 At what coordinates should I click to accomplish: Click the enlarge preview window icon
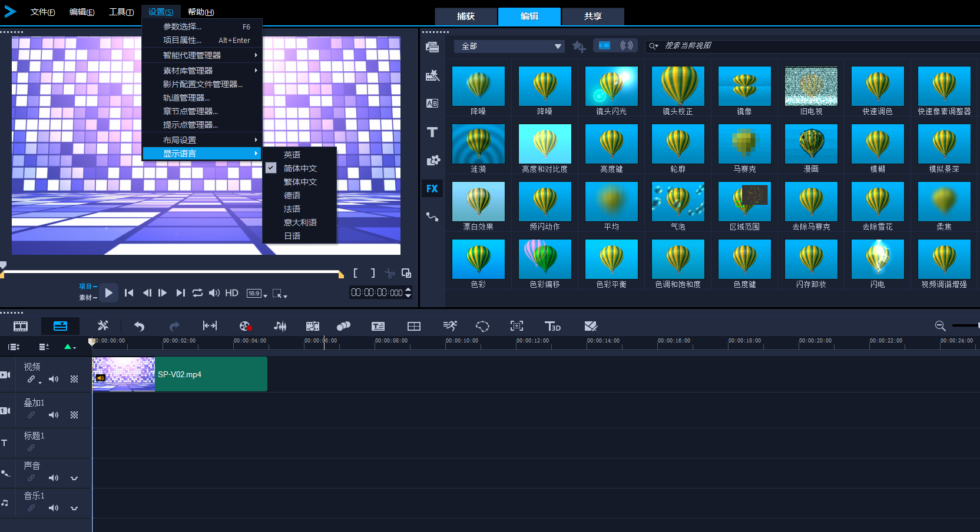(406, 273)
